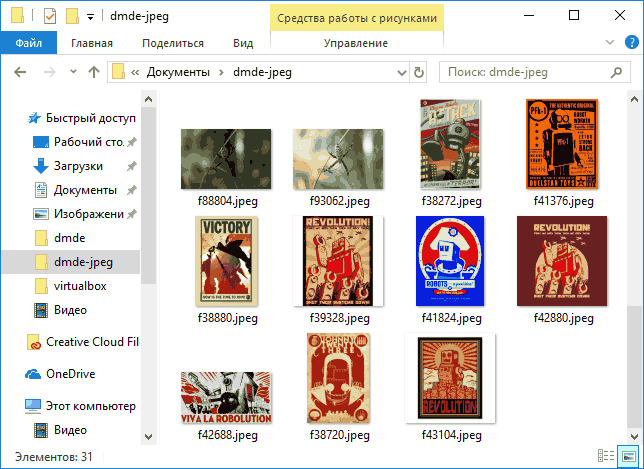Select Этот компьютер in sidebar
Image resolution: width=644 pixels, height=469 pixels.
(x=80, y=406)
